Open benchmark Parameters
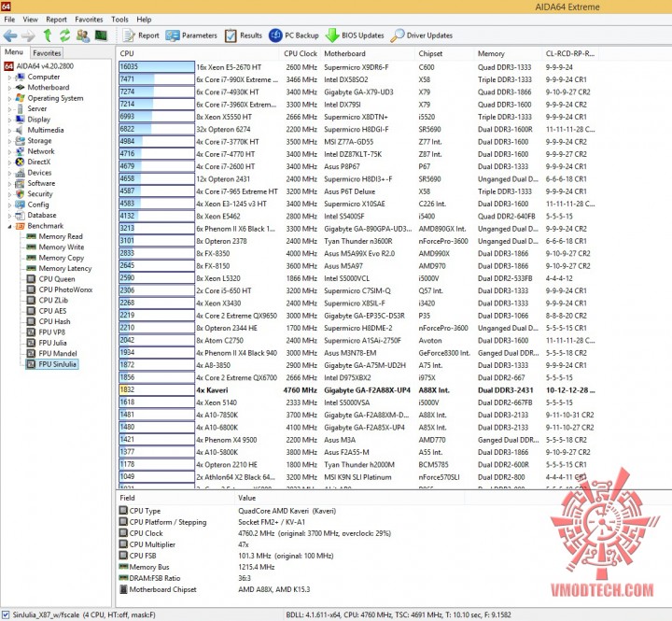Screen dimensions: 672x621 click(191, 35)
